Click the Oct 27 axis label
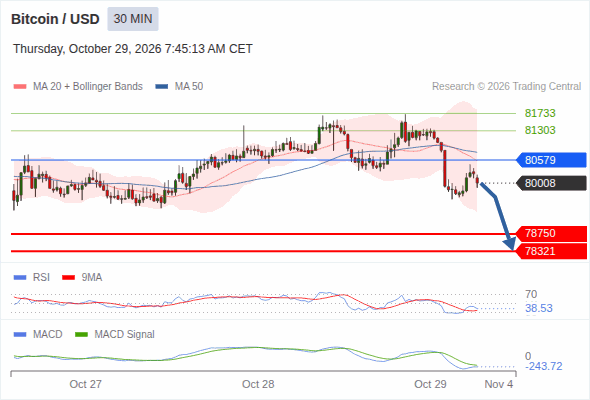The width and height of the screenshot is (590, 400). tap(85, 384)
